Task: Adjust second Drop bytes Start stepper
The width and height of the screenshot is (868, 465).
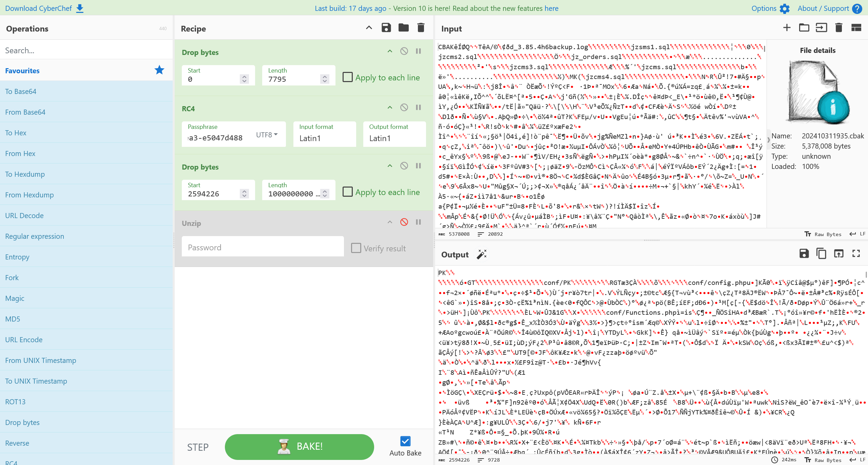Action: click(244, 194)
